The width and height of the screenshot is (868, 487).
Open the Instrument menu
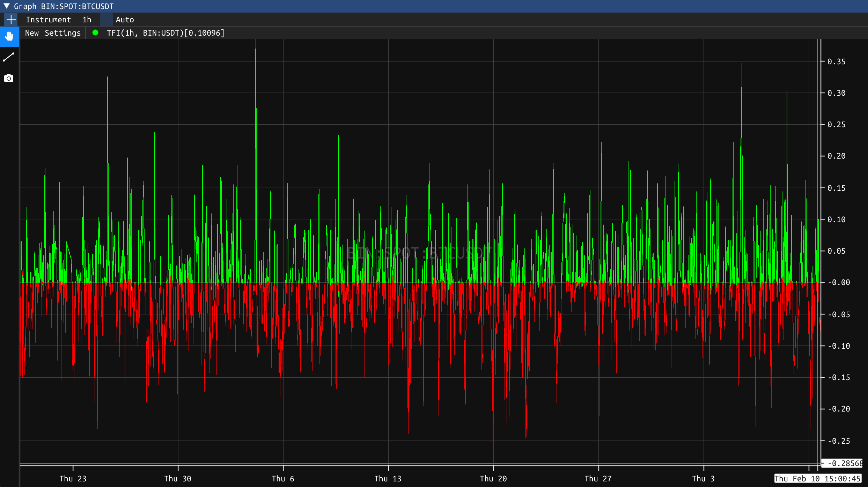tap(48, 20)
